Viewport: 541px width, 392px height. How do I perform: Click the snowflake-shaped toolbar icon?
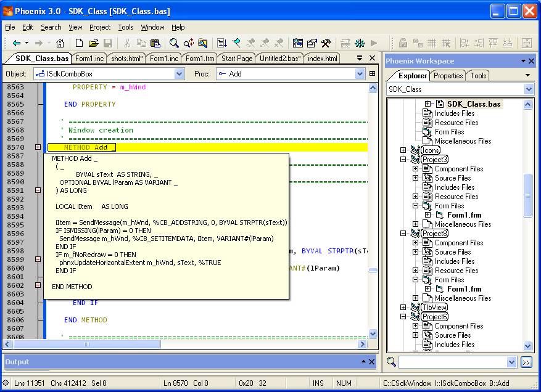point(360,43)
